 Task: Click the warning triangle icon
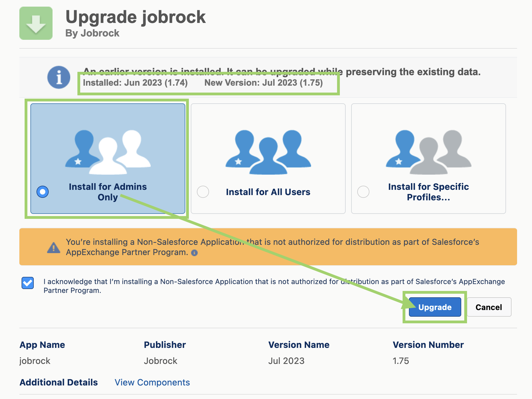click(x=54, y=248)
